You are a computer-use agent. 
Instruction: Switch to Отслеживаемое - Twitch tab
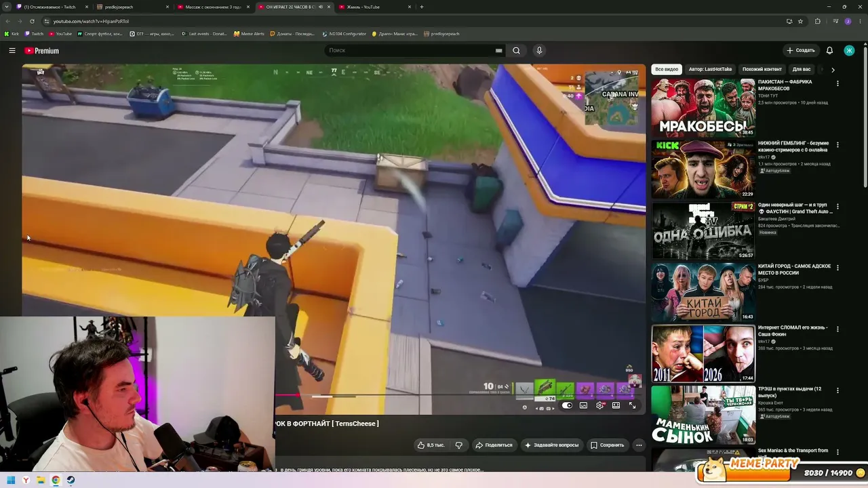coord(52,7)
